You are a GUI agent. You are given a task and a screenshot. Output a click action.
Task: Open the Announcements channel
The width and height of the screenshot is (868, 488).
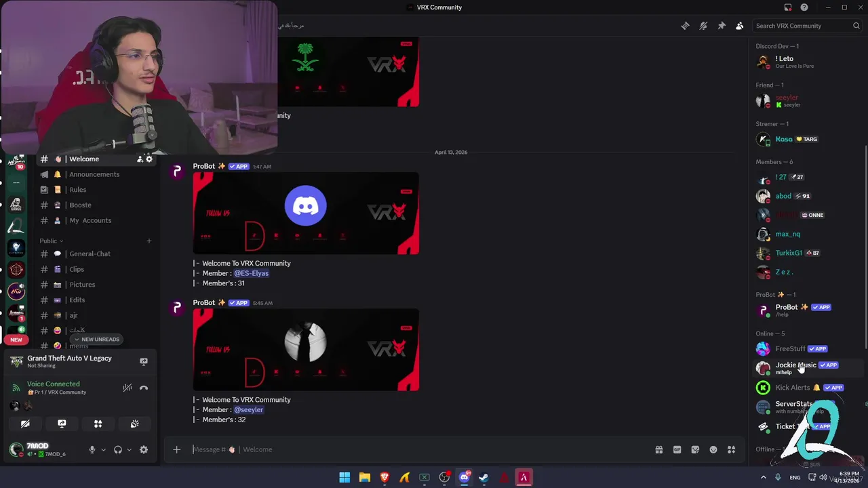(95, 174)
